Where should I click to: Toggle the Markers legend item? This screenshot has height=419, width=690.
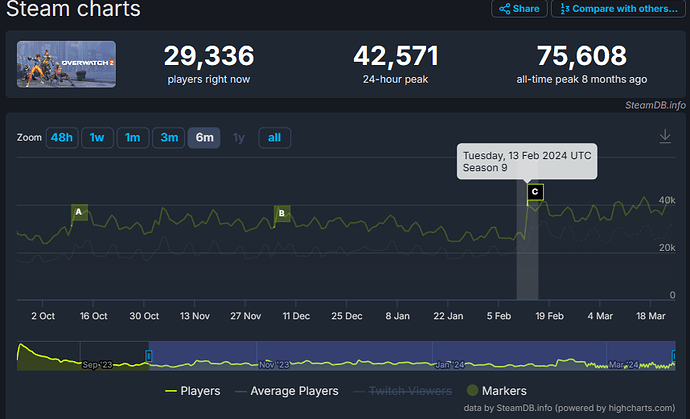point(497,391)
